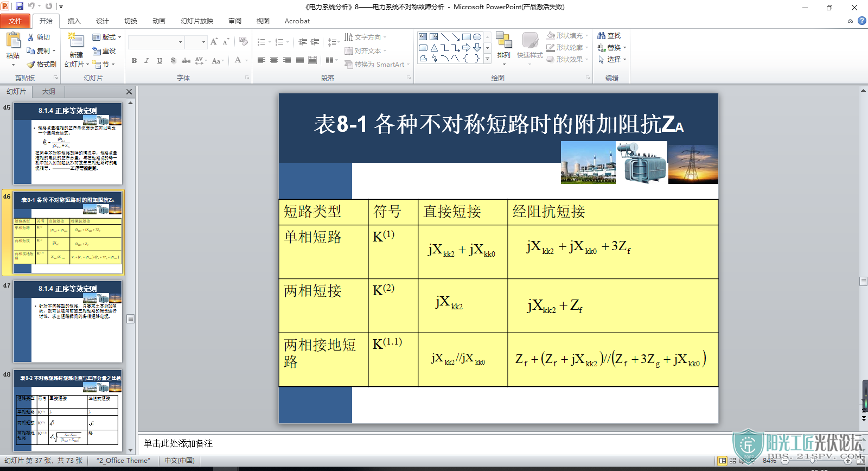Image resolution: width=868 pixels, height=471 pixels.
Task: Click the New Slide (新建幻灯片) icon
Action: click(76, 41)
